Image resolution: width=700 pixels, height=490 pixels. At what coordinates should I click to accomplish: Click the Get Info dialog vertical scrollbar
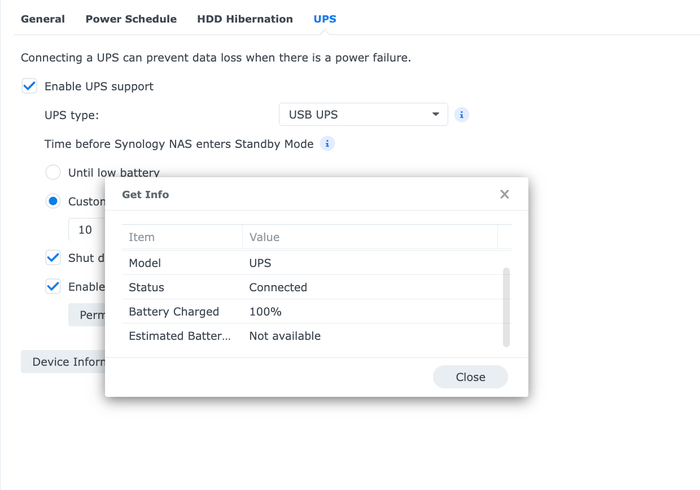pyautogui.click(x=506, y=306)
